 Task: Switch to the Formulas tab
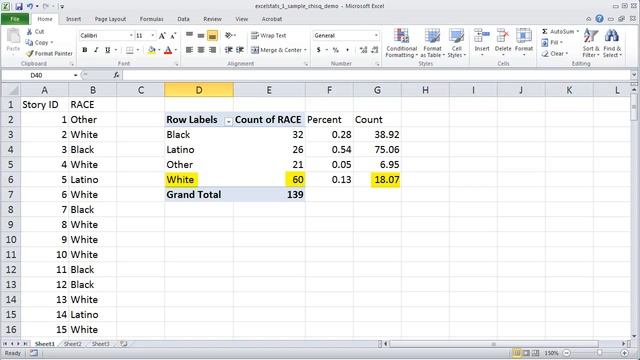[151, 19]
